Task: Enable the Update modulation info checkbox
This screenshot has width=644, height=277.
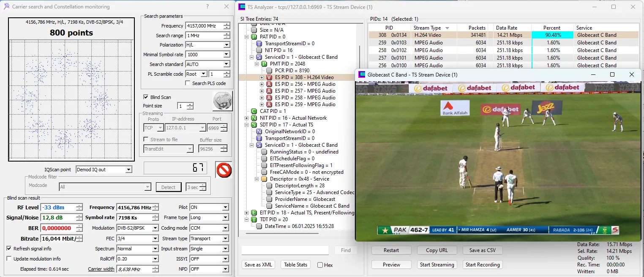Action: tap(9, 259)
